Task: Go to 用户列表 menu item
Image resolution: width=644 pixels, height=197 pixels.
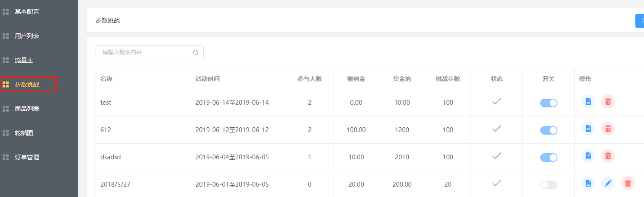Action: point(27,36)
